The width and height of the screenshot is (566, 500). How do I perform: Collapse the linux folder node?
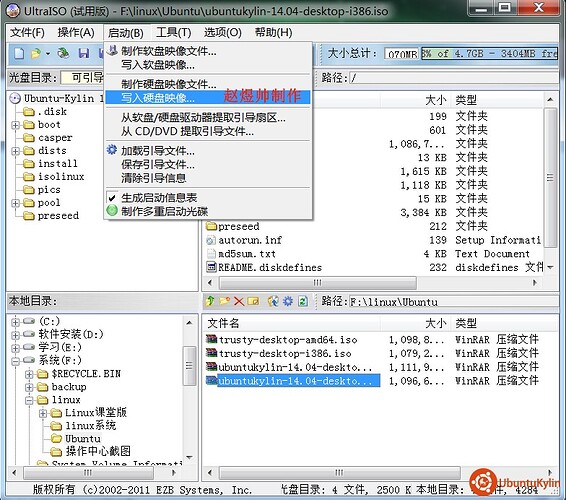pos(29,400)
